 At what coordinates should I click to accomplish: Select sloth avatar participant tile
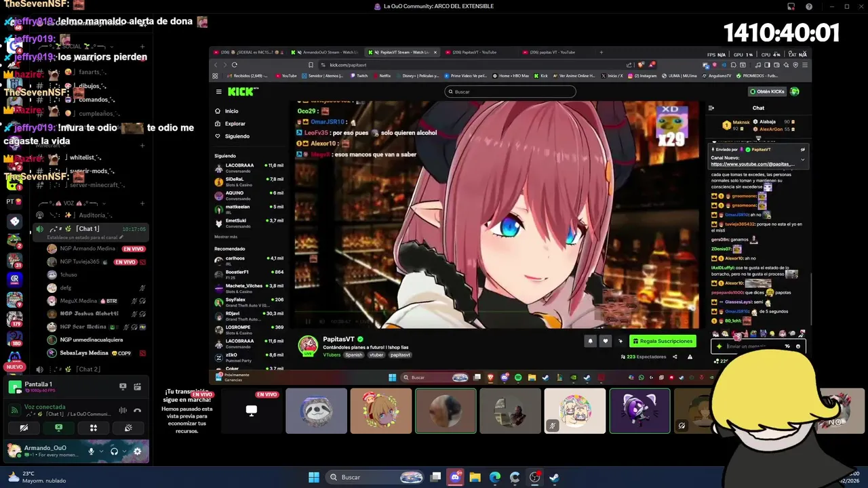316,411
